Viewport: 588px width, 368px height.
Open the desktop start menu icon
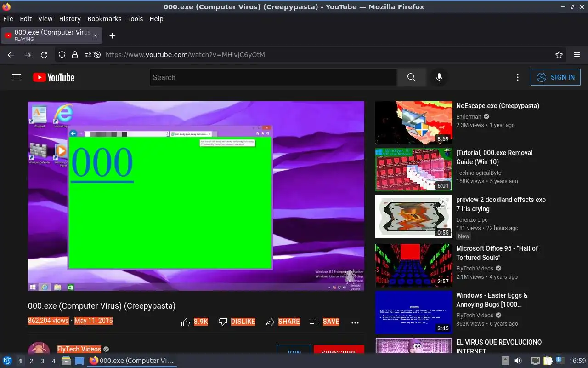tap(7, 361)
